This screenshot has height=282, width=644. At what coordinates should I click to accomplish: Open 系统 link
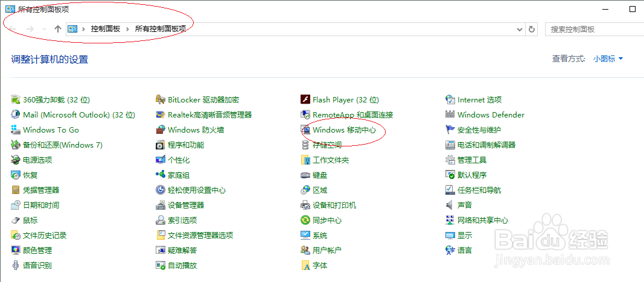pos(320,235)
